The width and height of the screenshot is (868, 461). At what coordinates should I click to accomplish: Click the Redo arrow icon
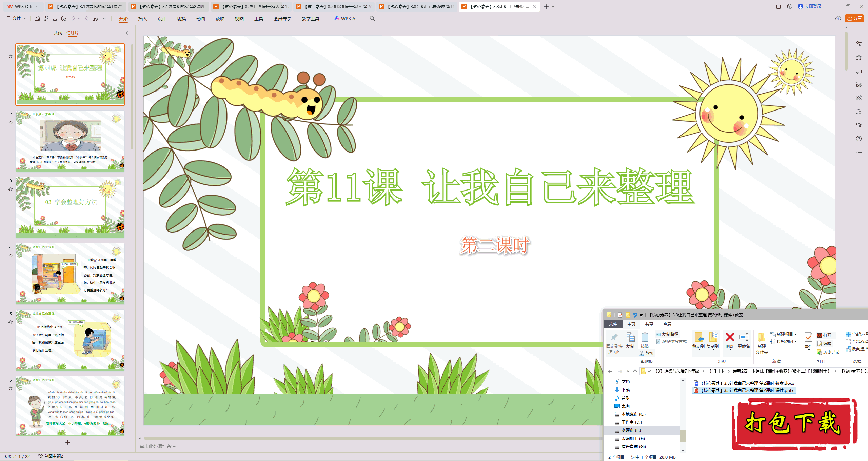(x=87, y=18)
